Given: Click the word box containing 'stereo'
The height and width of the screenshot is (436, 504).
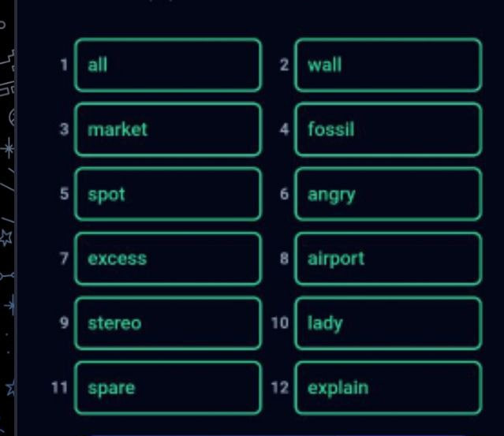Looking at the screenshot, I should (167, 323).
